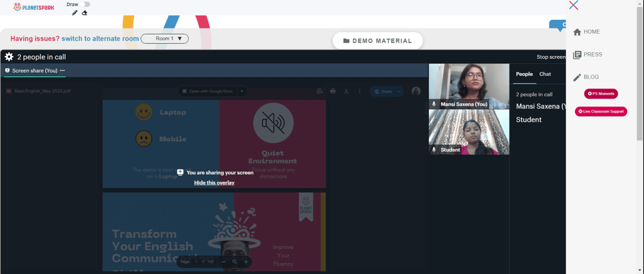Click the download icon
The image size is (644, 274).
pos(346,92)
